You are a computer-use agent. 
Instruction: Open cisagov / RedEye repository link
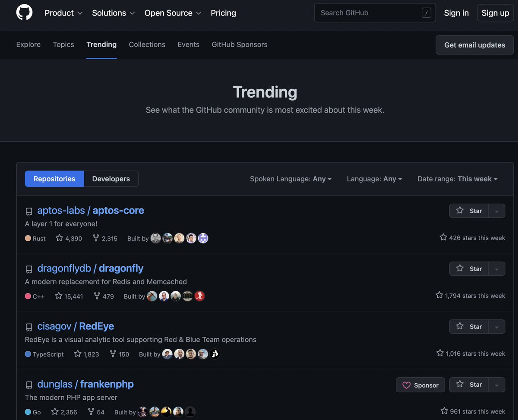click(76, 326)
